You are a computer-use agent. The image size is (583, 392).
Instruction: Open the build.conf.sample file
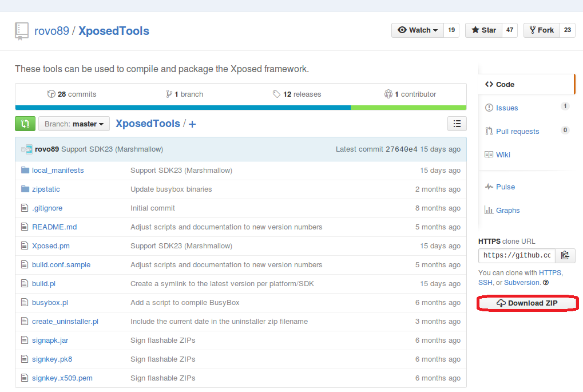(x=61, y=265)
